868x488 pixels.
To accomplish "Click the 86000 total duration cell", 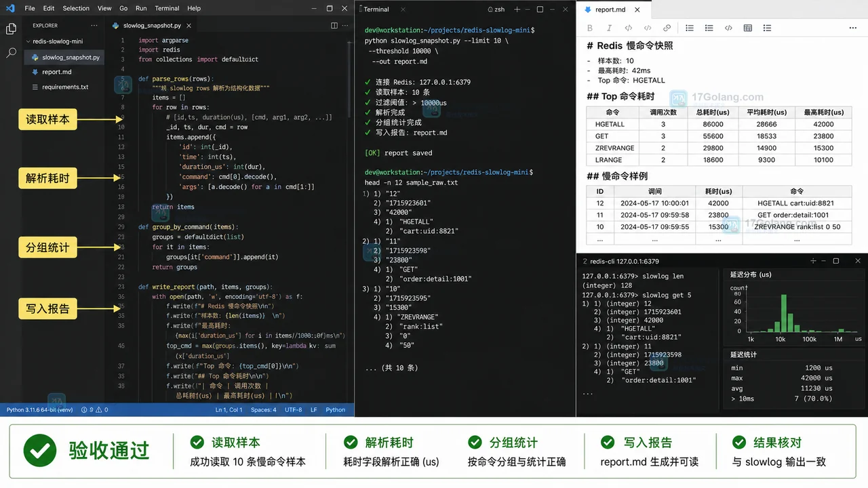I will click(x=713, y=125).
